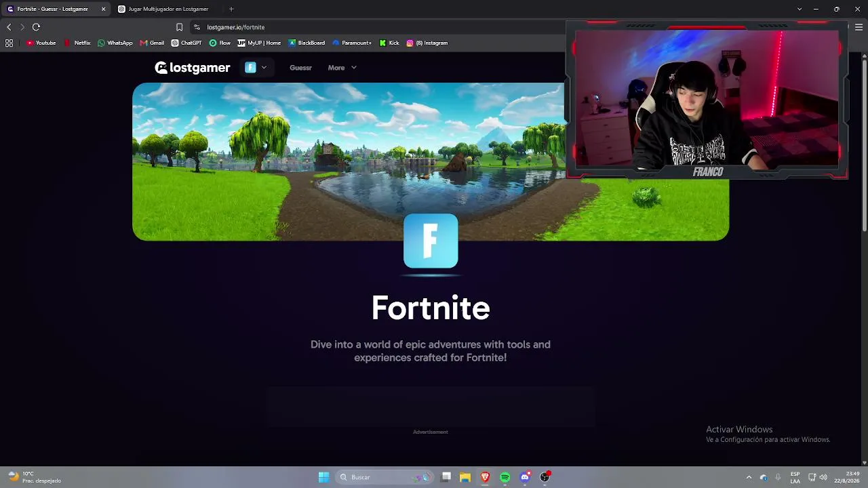
Task: Open the Gmail bookmark
Action: pos(152,43)
